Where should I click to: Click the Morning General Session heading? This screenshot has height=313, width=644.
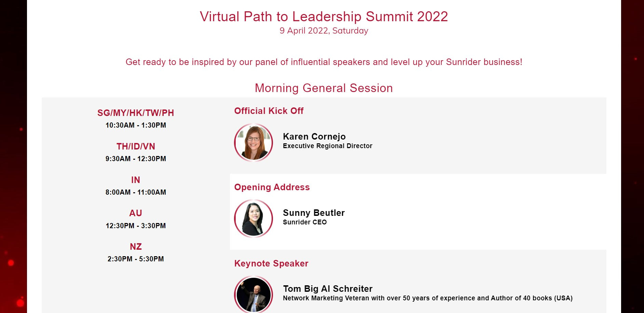point(324,88)
